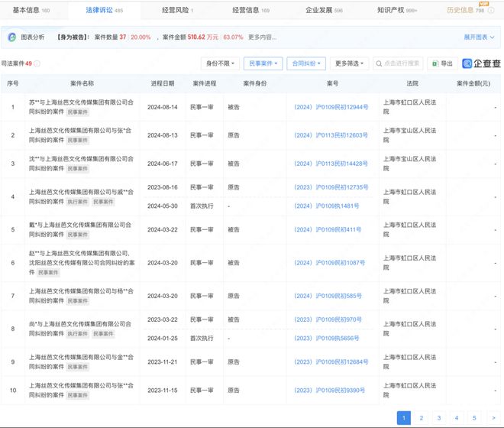Viewport: 504px width, 428px height.
Task: Click case name starting with 尚*与上海丝芭
Action: coord(80,329)
